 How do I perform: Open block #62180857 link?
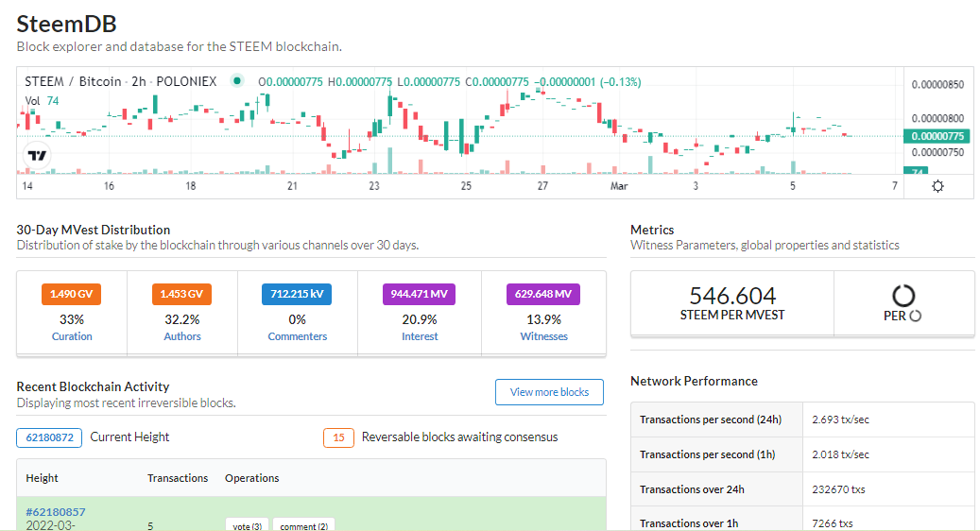[x=56, y=512]
